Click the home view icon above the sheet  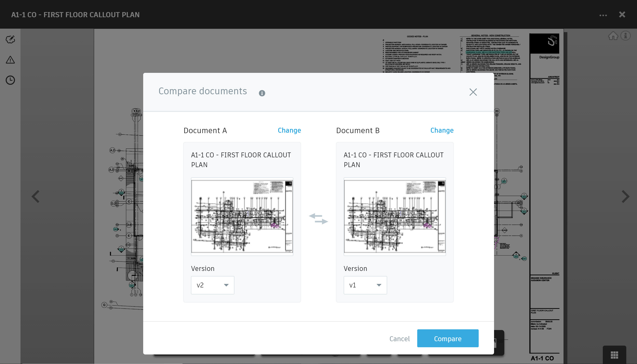[x=613, y=36]
